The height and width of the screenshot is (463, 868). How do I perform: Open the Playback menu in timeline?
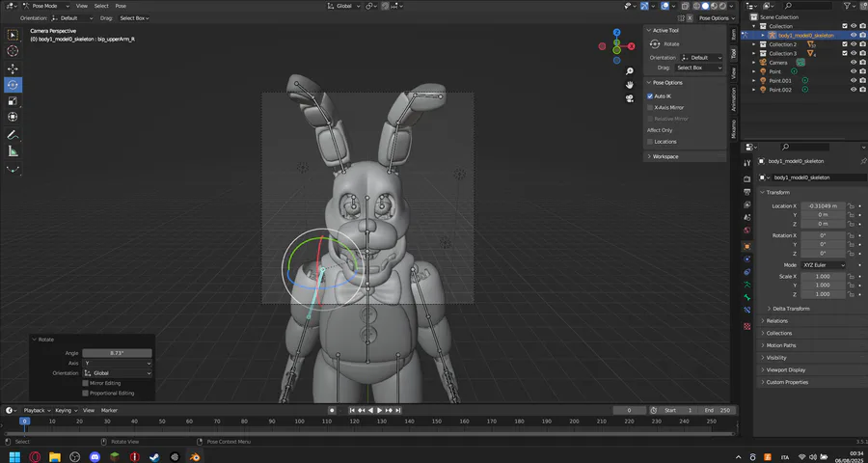[37, 411]
